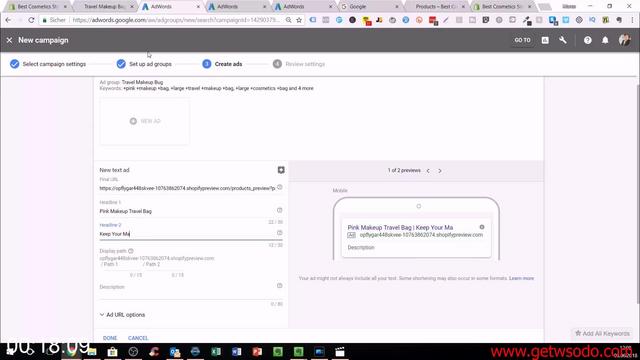This screenshot has height=360, width=640.
Task: Reload the page with the refresh icon
Action: (x=31, y=20)
